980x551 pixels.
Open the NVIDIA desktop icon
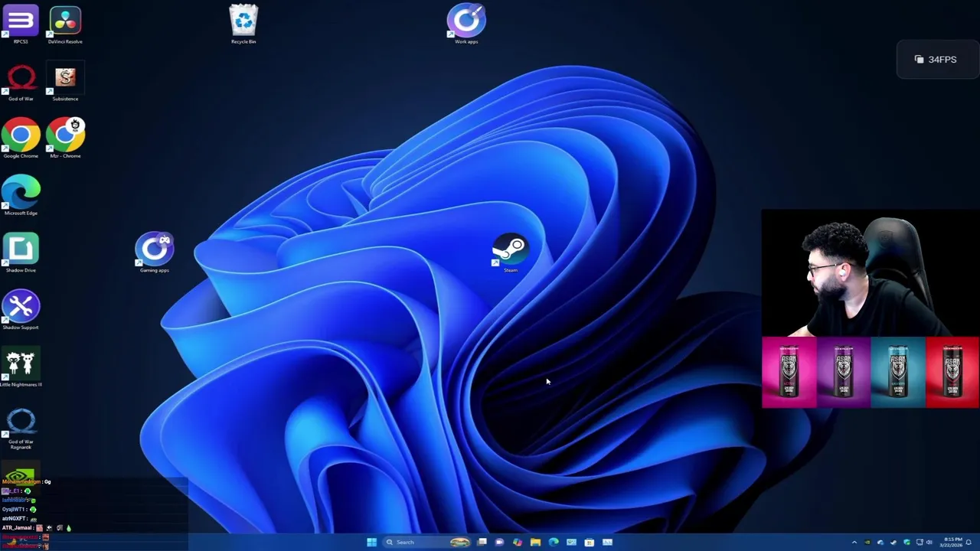21,476
